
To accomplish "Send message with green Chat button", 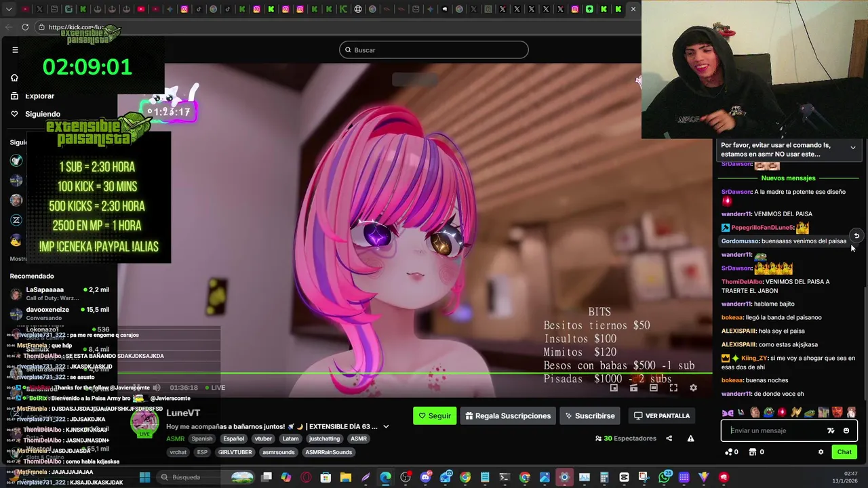I will pos(844,452).
